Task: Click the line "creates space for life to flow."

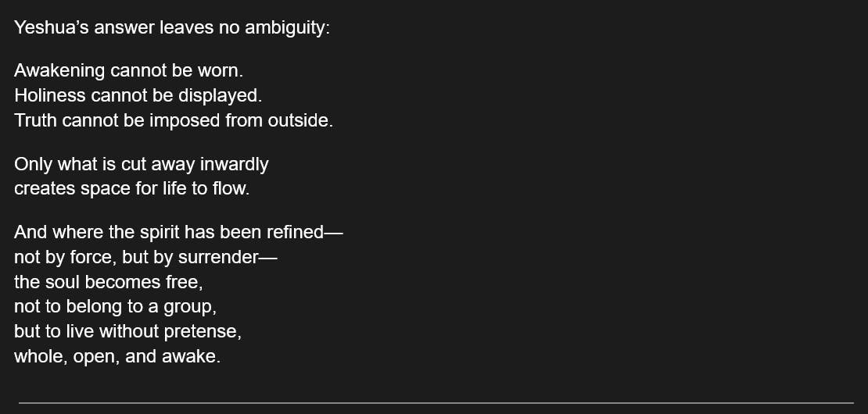Action: (x=131, y=189)
